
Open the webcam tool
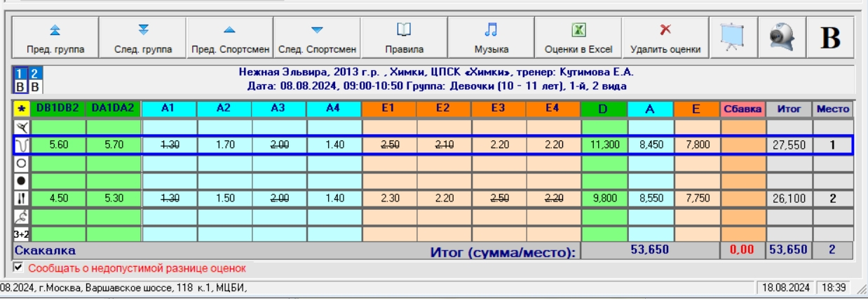[780, 38]
